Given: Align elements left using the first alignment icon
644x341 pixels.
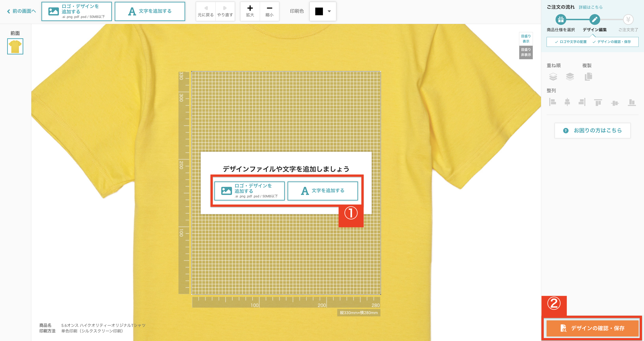Looking at the screenshot, I should 553,102.
